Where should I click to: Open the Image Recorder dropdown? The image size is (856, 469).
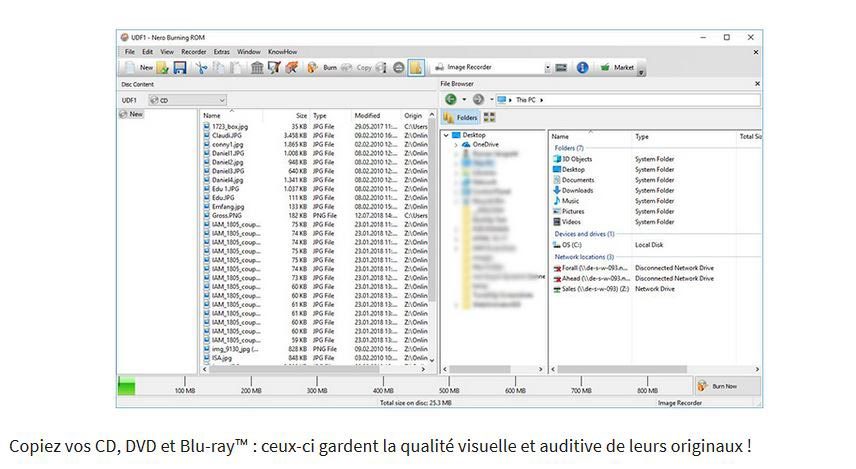pos(547,68)
